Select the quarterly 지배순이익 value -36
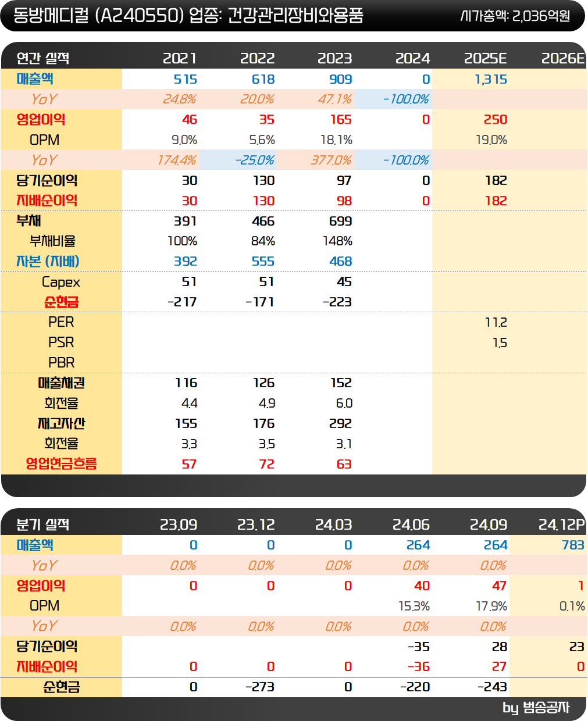The image size is (588, 721). tap(419, 667)
